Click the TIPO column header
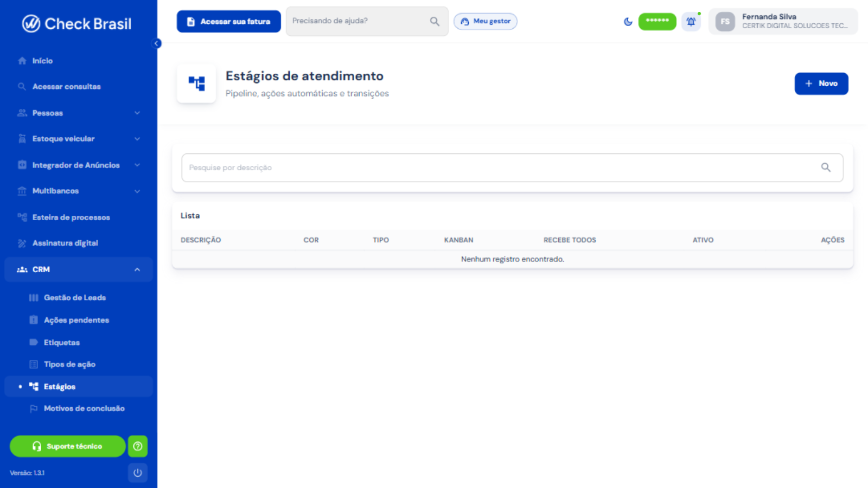Screen dimensions: 868x488 point(381,240)
